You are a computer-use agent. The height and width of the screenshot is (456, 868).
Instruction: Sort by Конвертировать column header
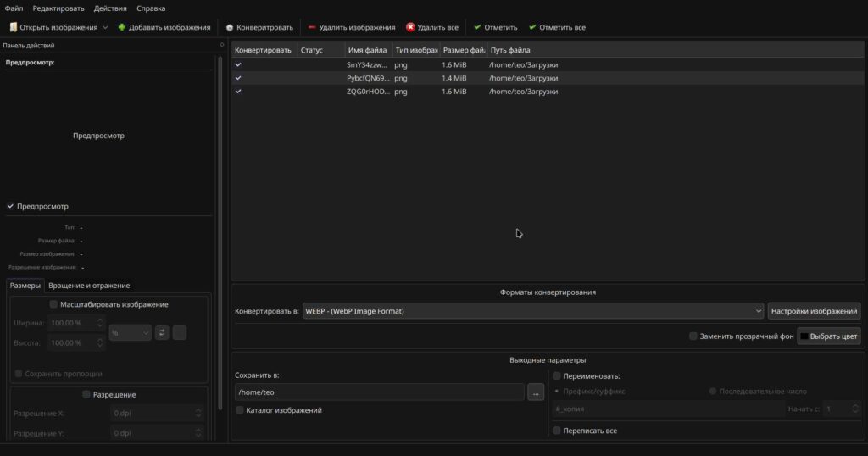pos(264,50)
